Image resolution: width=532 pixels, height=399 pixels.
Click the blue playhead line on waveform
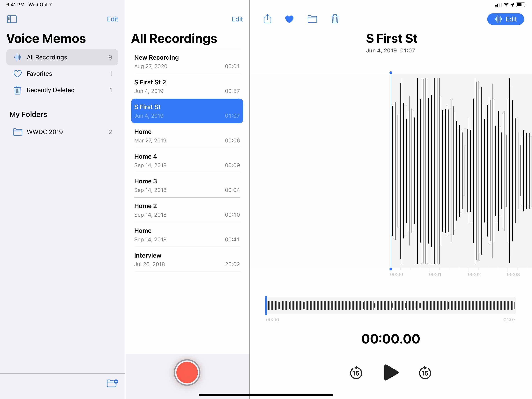391,171
